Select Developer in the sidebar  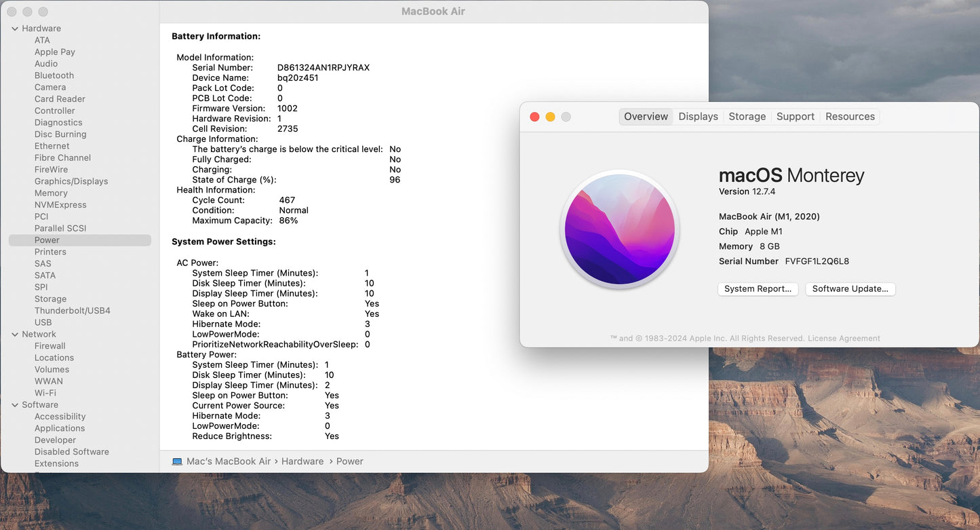[x=55, y=440]
